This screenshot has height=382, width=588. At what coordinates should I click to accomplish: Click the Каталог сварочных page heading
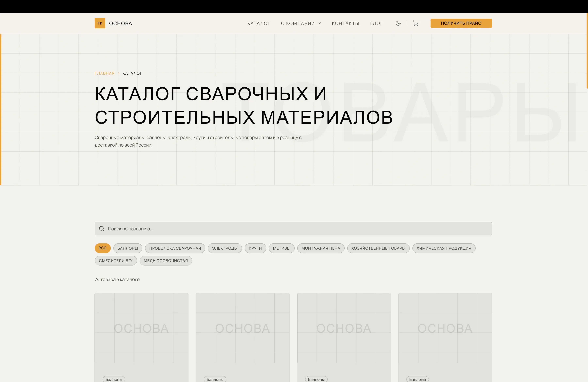[x=244, y=106]
